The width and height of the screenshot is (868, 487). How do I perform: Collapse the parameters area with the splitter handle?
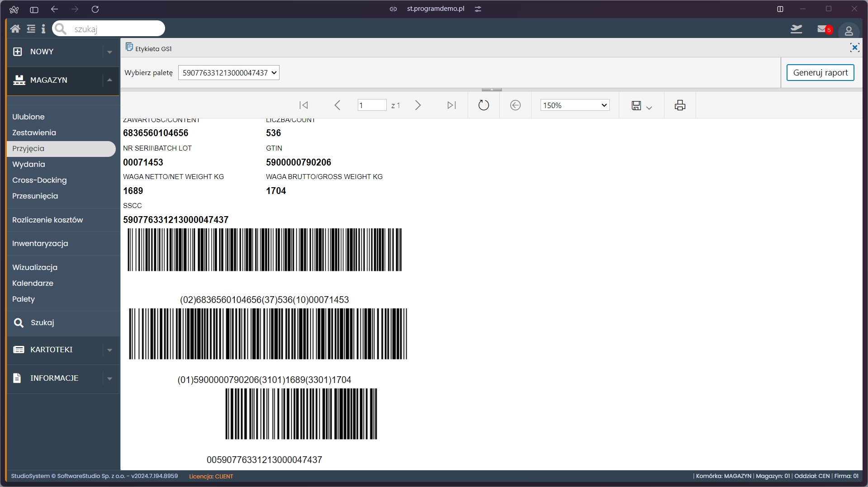pos(492,90)
